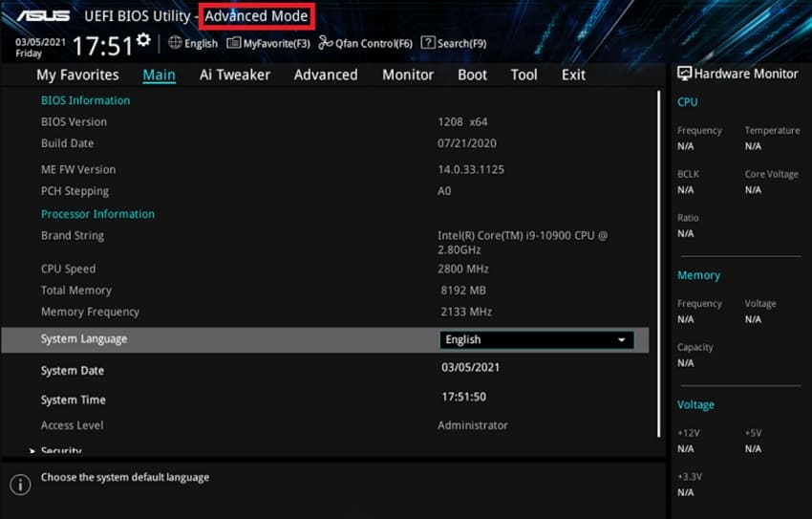Click the Hardware Monitor screen icon
Viewport: 812px width, 519px height.
pyautogui.click(x=684, y=74)
